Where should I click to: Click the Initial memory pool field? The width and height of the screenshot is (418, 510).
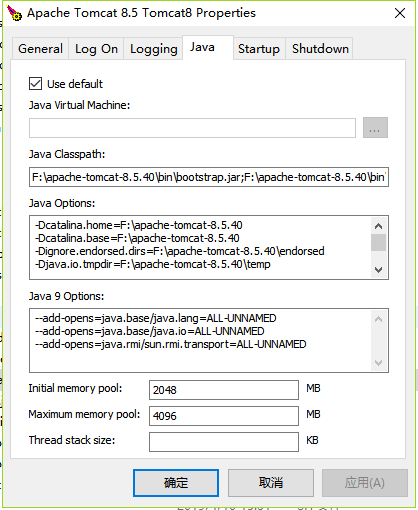click(x=224, y=390)
